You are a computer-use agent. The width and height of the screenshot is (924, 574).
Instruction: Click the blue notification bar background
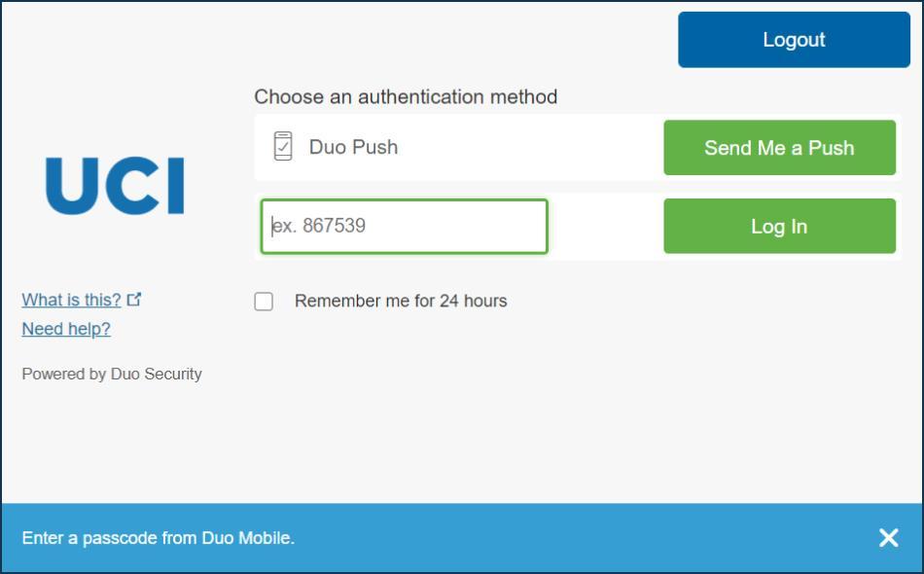(584, 538)
